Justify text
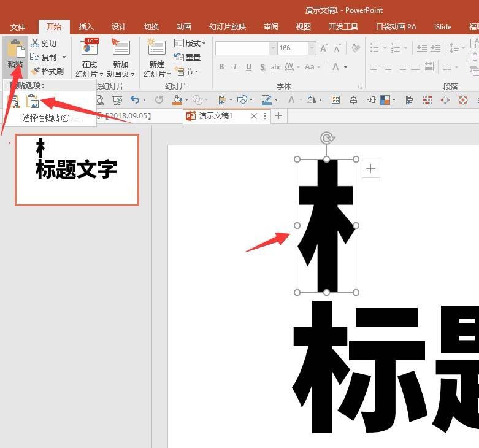 (415, 67)
